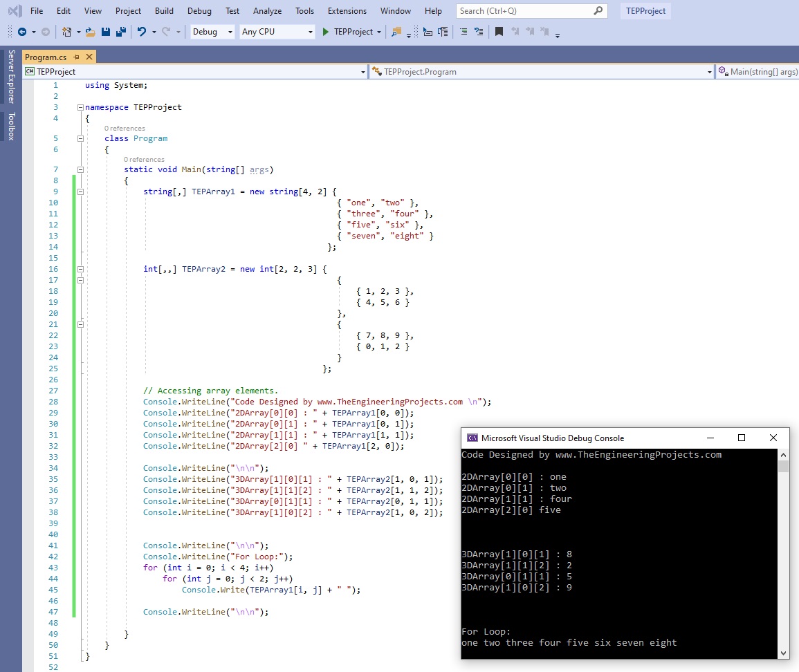Viewport: 799px width, 672px height.
Task: Click the Undo arrow icon
Action: coord(142,32)
